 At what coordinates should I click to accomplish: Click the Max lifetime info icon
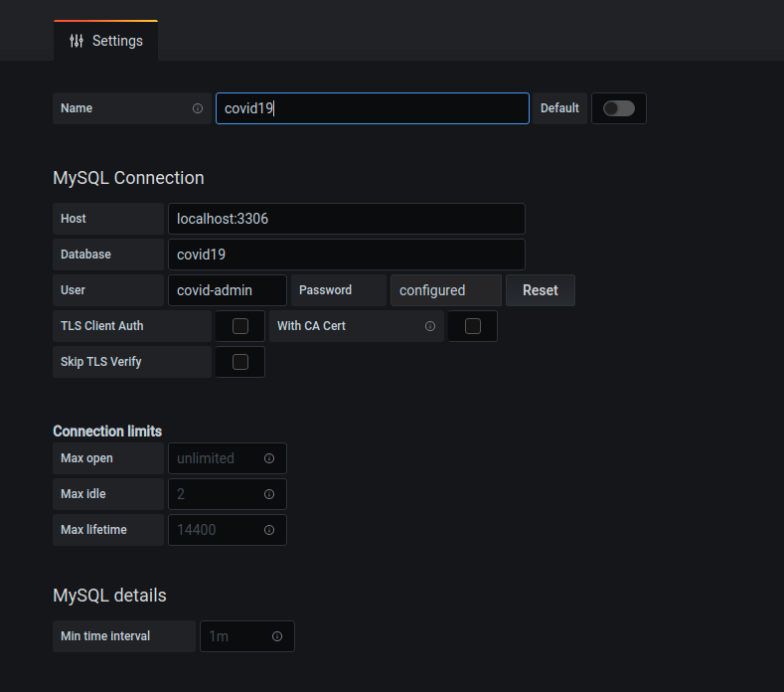269,530
